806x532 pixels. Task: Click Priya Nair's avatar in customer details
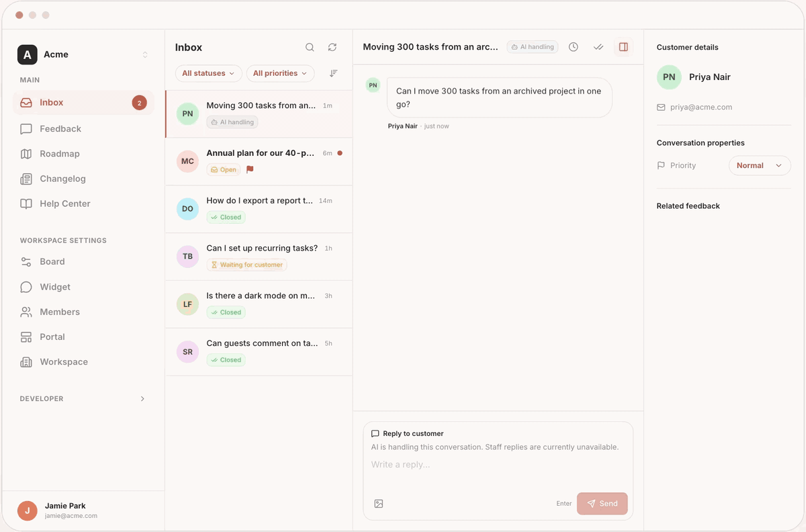point(669,77)
